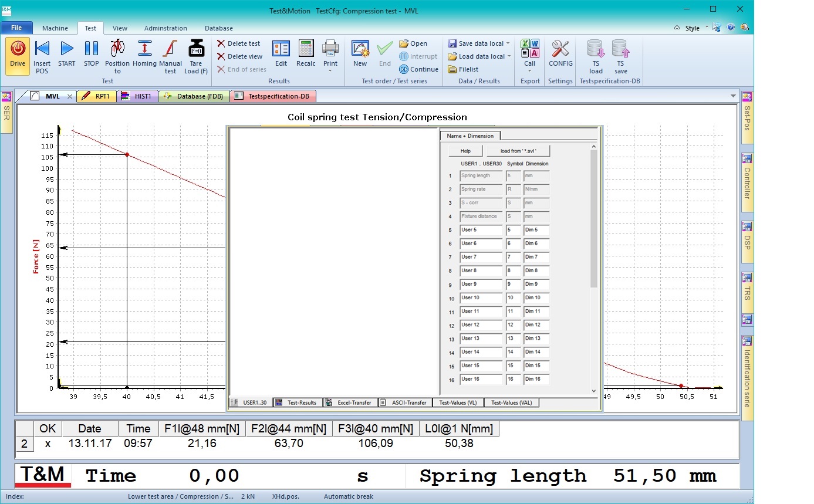814x504 pixels.
Task: Start the test with the START icon
Action: pos(67,49)
